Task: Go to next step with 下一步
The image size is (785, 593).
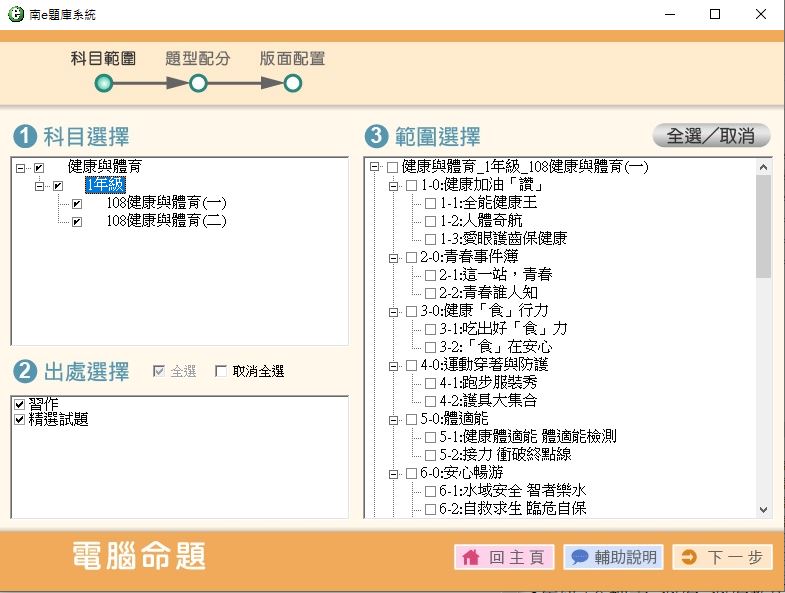Action: click(x=722, y=557)
